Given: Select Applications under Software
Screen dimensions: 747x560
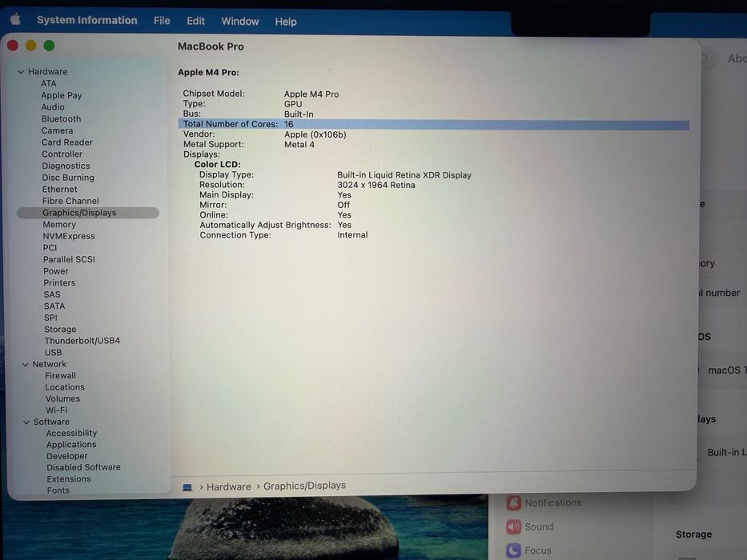Looking at the screenshot, I should (71, 444).
